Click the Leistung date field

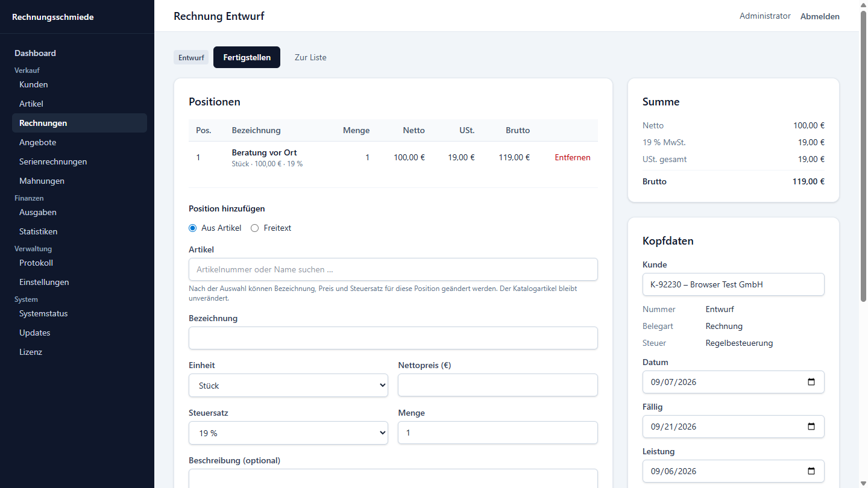click(734, 471)
